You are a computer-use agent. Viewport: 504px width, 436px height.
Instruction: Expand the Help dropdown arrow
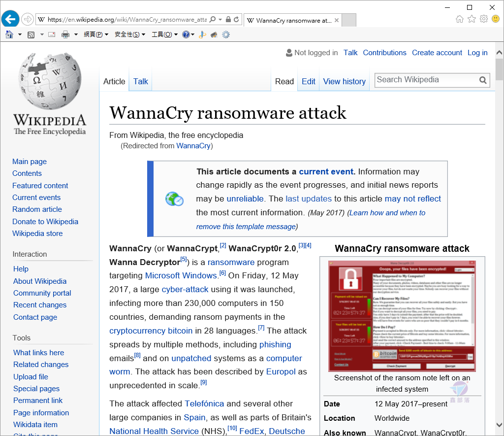coord(192,34)
